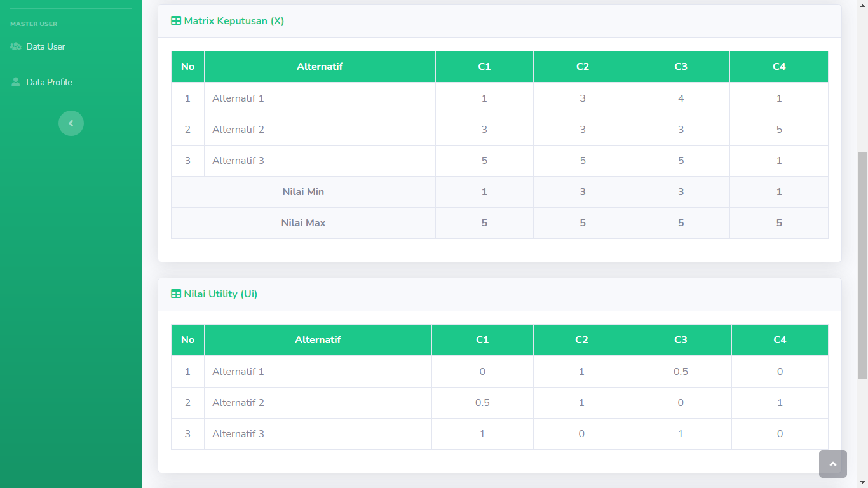The image size is (868, 488).
Task: Click C2 utility value 0 for Alternatif 3
Action: (x=581, y=434)
